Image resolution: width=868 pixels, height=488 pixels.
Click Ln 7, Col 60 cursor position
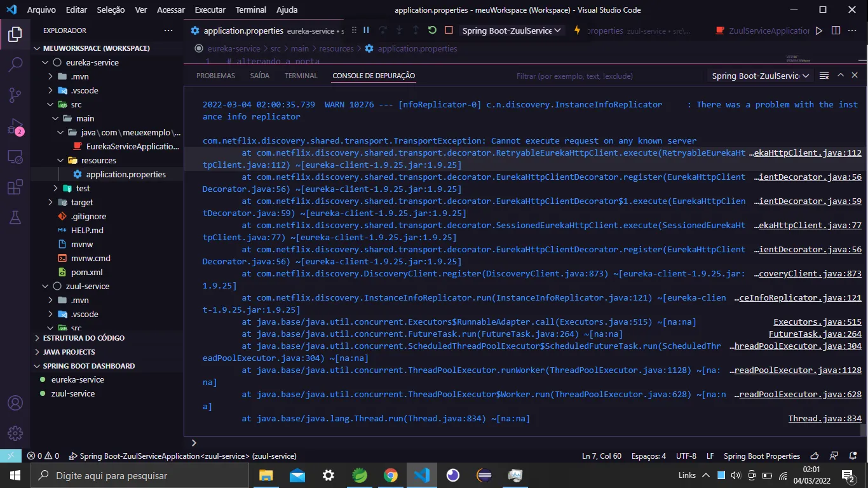tap(602, 456)
